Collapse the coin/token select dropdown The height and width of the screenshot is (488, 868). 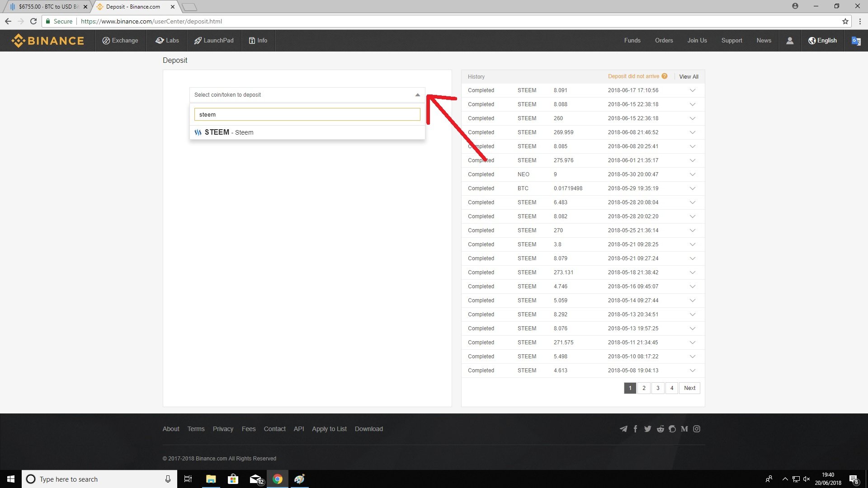(x=417, y=95)
